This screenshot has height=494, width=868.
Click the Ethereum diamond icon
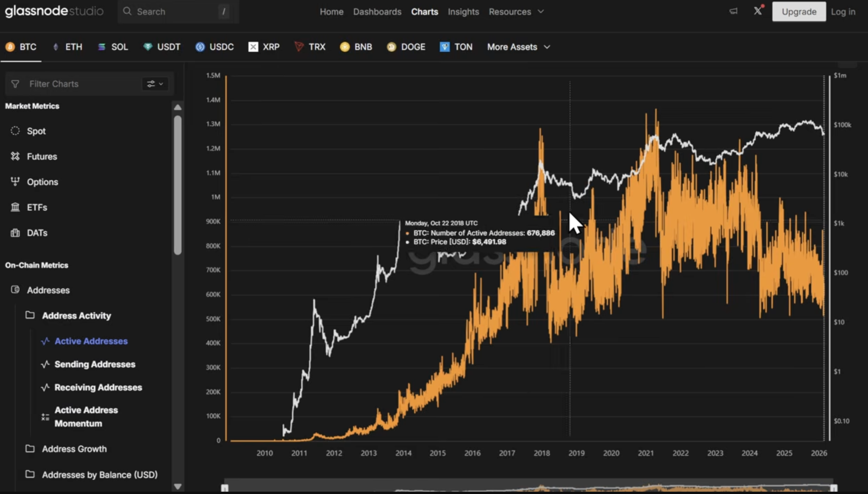(x=56, y=47)
